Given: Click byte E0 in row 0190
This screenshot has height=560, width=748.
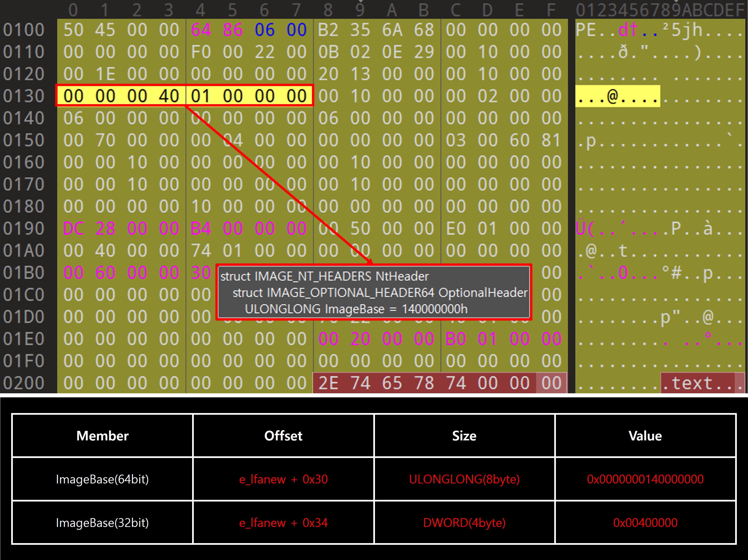Looking at the screenshot, I should [x=456, y=229].
